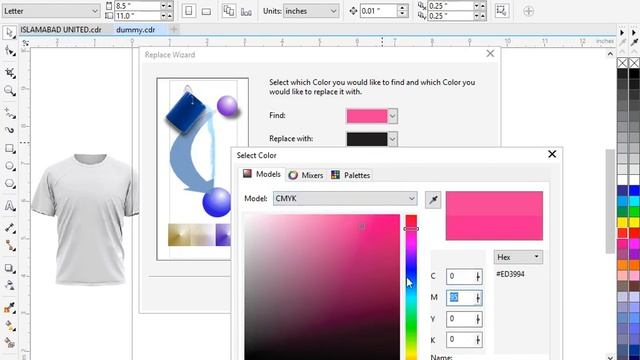640x360 pixels.
Task: Select the Artistic Media tool
Action: (9, 130)
